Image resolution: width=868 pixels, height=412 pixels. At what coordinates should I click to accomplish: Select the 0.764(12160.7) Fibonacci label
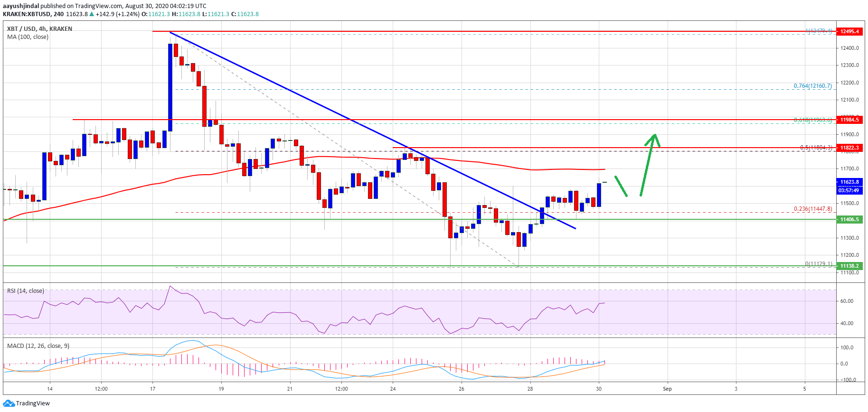813,86
